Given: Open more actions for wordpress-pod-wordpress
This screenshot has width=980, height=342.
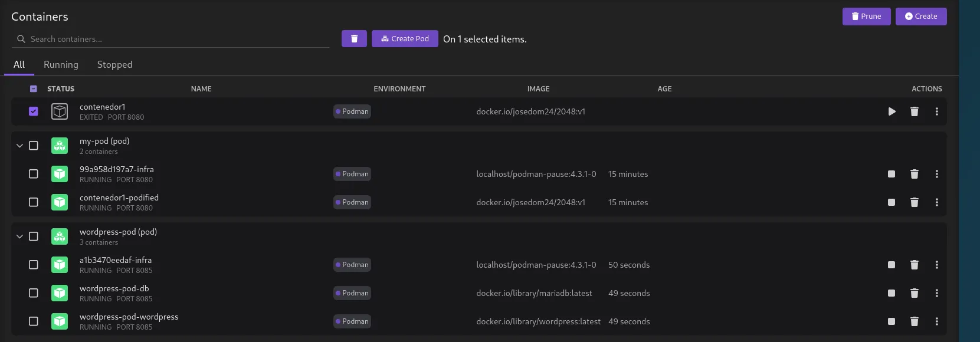Looking at the screenshot, I should [x=936, y=321].
